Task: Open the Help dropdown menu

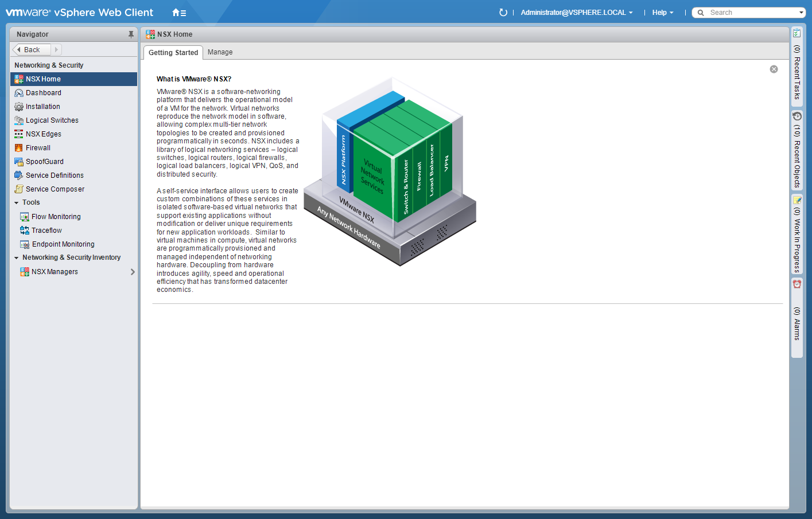Action: click(662, 13)
